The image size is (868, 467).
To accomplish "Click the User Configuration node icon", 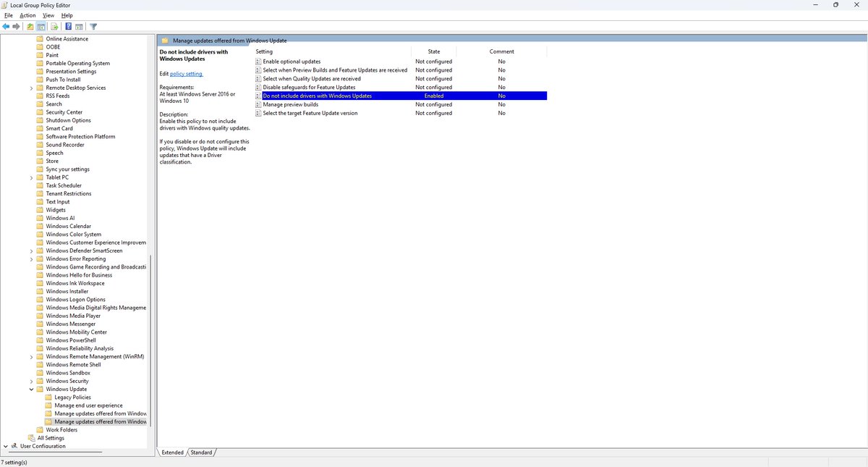I will click(14, 446).
